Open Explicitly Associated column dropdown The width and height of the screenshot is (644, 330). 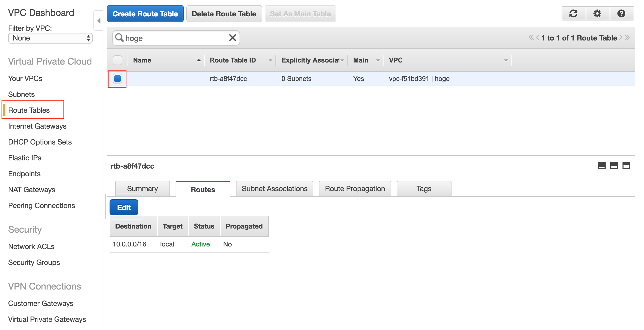(342, 60)
